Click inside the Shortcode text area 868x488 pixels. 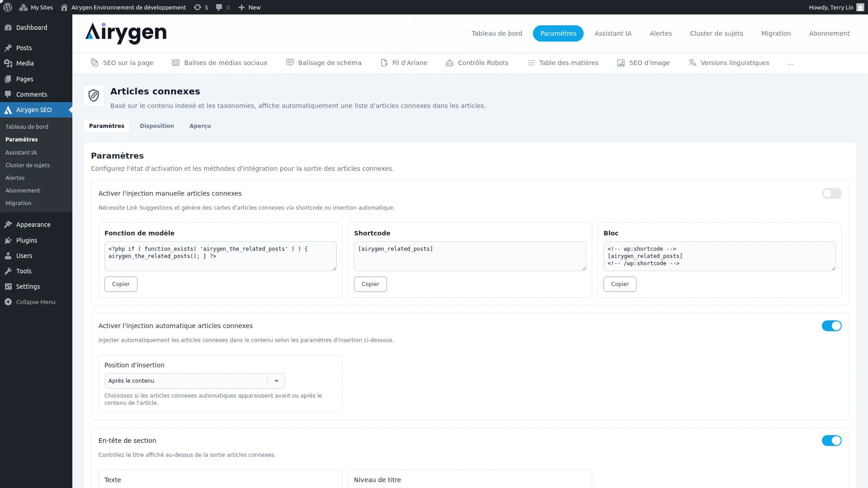(x=470, y=256)
